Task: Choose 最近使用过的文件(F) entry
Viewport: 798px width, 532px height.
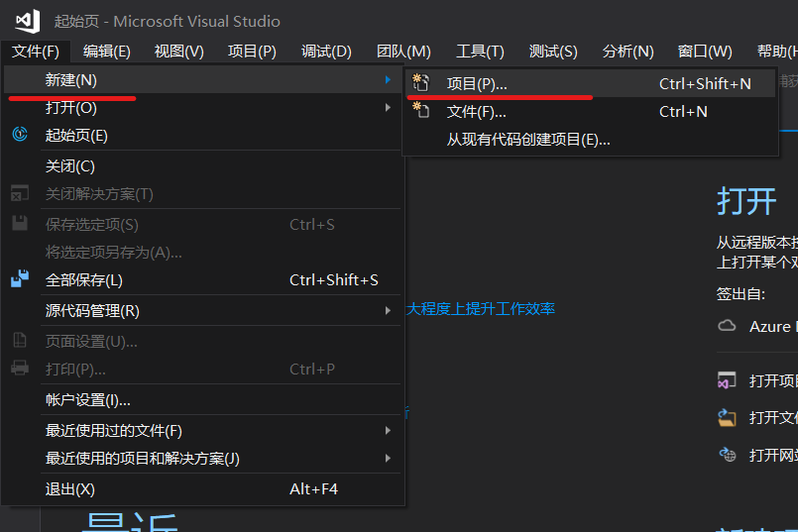Action: 202,430
